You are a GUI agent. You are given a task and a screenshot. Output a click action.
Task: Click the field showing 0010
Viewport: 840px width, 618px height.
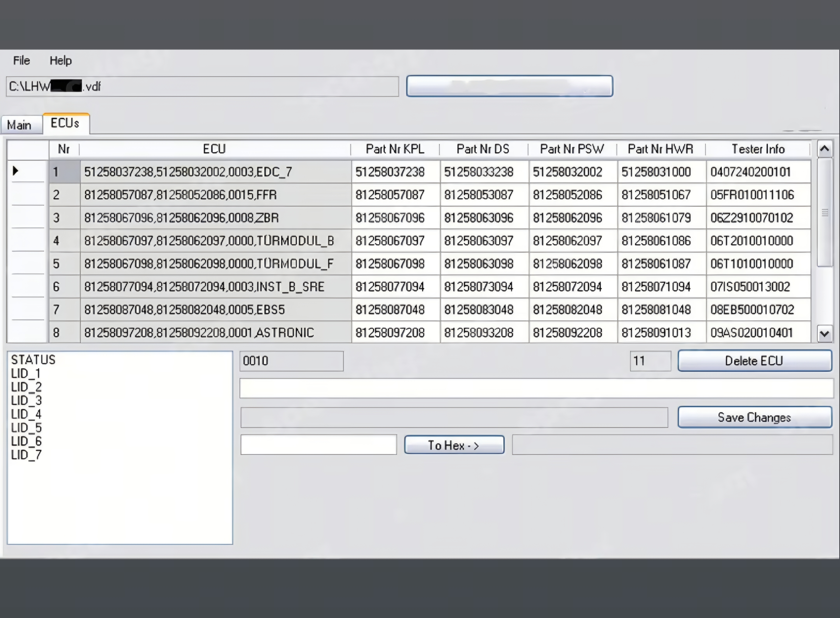(x=292, y=361)
